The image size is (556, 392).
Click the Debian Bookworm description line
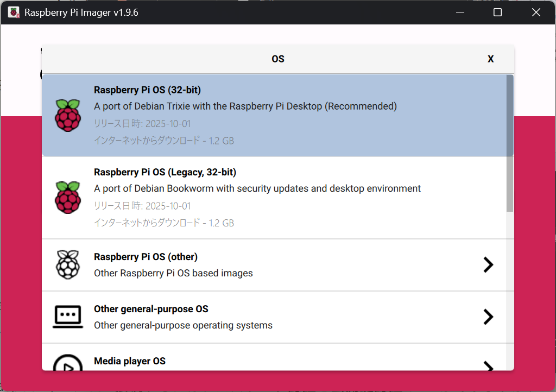click(x=257, y=188)
